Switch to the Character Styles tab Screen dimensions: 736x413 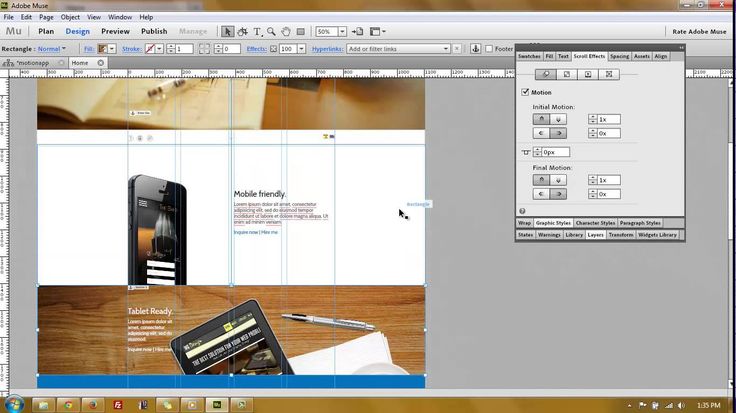595,223
